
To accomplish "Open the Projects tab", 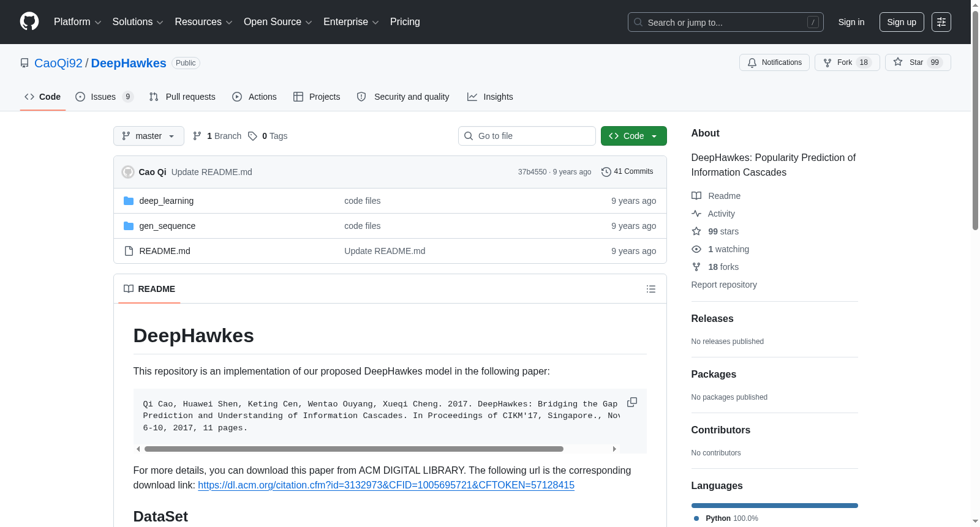I will click(317, 97).
